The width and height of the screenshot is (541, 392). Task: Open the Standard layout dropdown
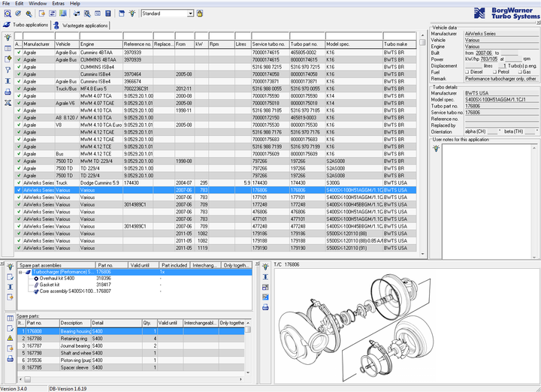coord(190,14)
